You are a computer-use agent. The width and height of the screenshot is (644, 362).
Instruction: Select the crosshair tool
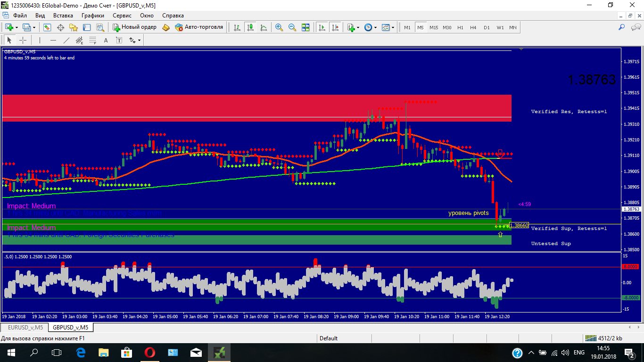point(23,40)
